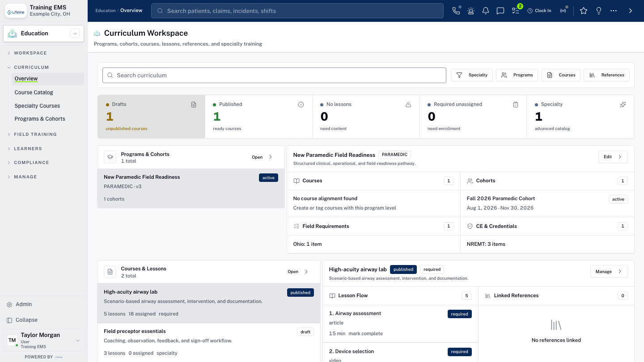Click the Lifeline logo
The width and height of the screenshot is (644, 362).
[16, 11]
